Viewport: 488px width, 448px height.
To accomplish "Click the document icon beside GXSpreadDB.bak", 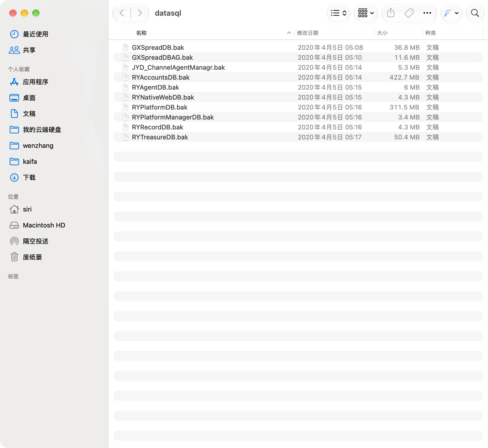I will tap(126, 47).
